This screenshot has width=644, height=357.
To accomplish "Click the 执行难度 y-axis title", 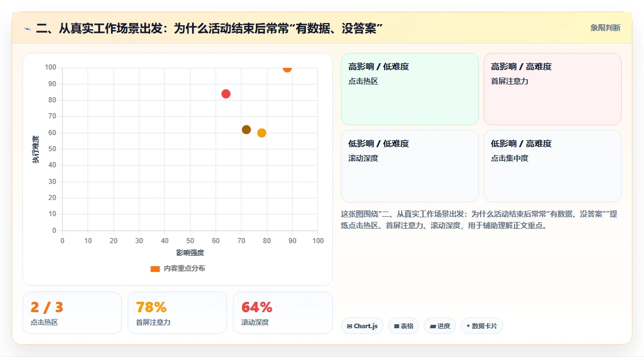I will coord(36,149).
